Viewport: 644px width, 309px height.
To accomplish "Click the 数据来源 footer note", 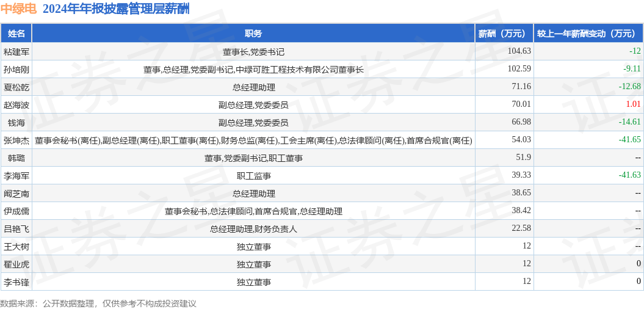I will pos(98,304).
